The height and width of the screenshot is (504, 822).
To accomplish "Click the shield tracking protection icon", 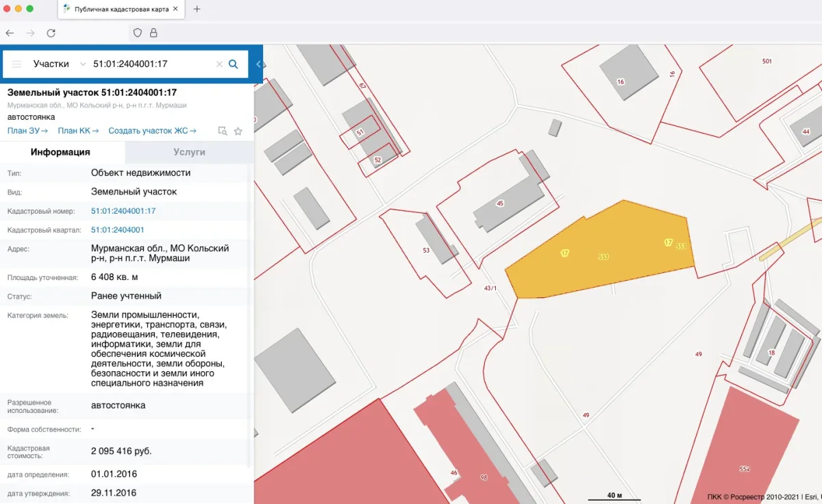I will pyautogui.click(x=138, y=32).
